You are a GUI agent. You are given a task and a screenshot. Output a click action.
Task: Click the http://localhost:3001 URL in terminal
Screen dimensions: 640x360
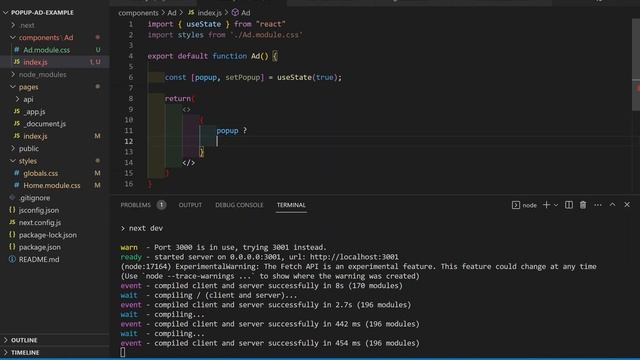354,257
